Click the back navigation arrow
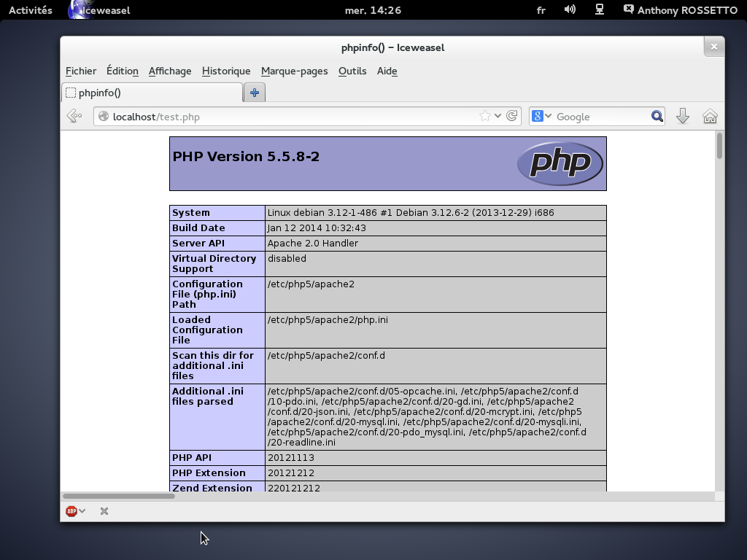 74,116
